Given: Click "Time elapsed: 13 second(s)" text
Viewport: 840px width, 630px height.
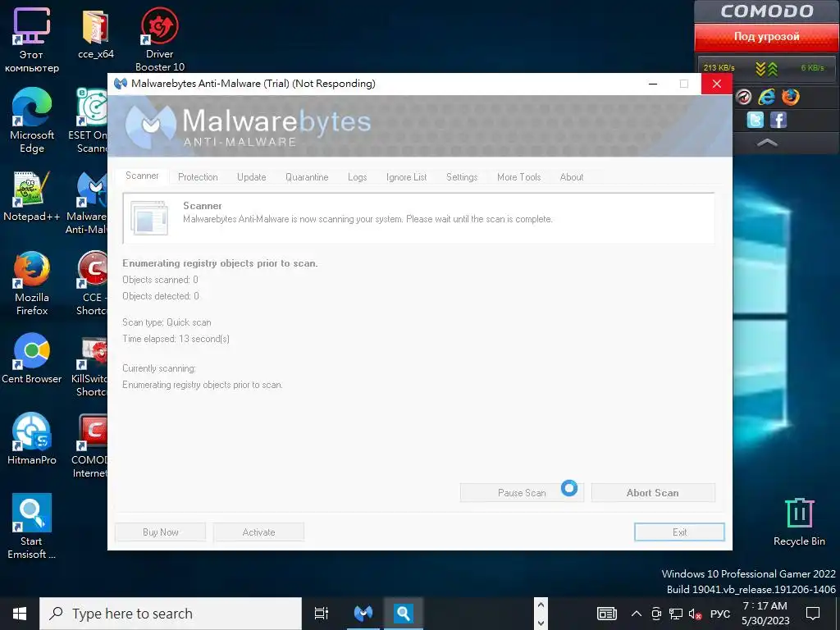Looking at the screenshot, I should tap(176, 339).
